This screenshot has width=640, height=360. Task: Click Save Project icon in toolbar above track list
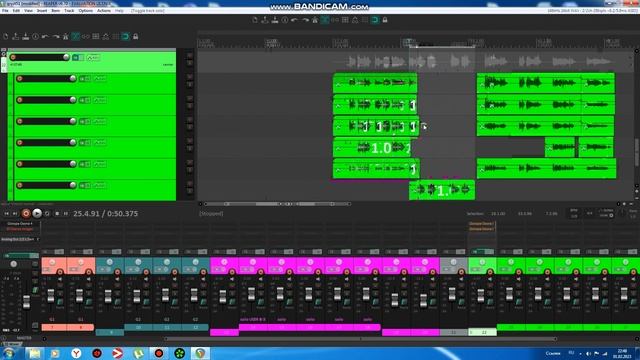pos(26,37)
